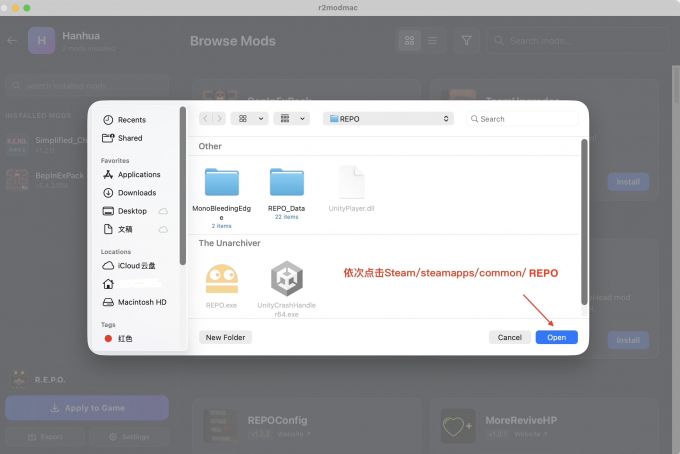Viewport: 680px width, 454px height.
Task: Click the UnityCrashHandler64.exe icon
Action: (x=287, y=278)
